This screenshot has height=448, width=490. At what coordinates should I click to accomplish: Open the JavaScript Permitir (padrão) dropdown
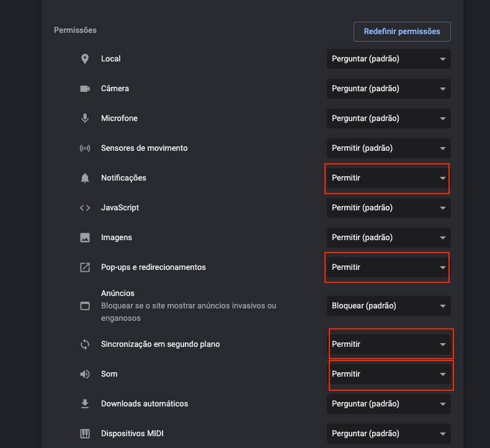pos(388,208)
